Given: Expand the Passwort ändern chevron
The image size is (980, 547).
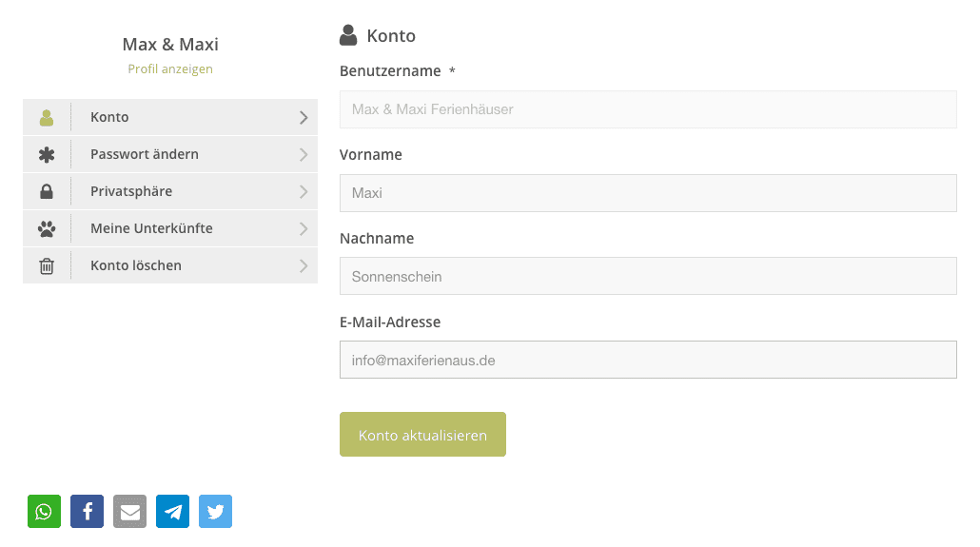Looking at the screenshot, I should click(x=304, y=154).
